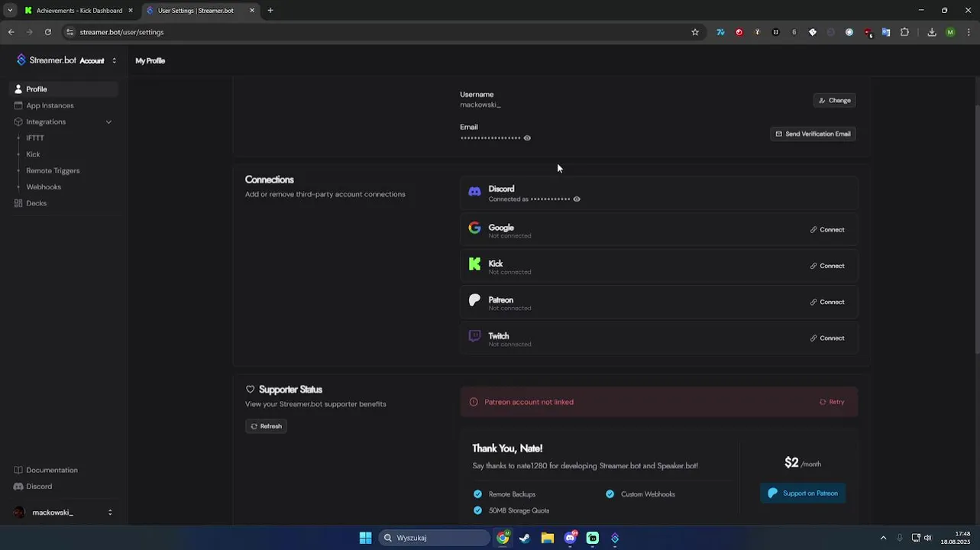Close the Kick Dashboard browser tab
980x550 pixels.
(x=131, y=11)
